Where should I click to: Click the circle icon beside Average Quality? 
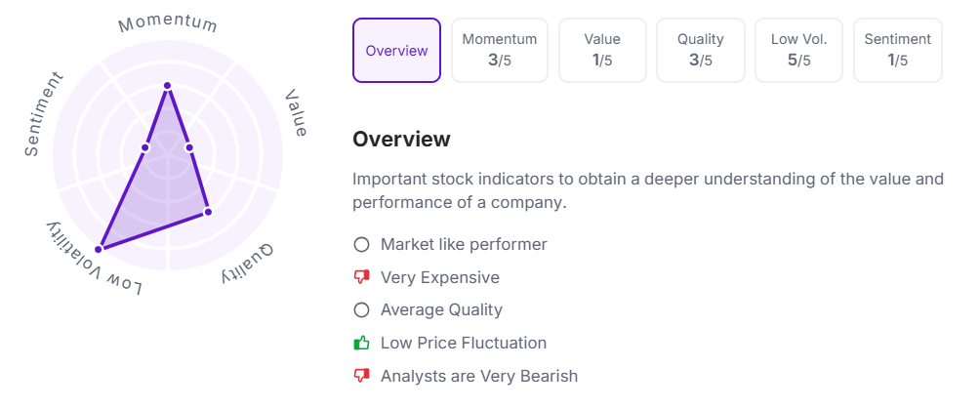click(362, 310)
